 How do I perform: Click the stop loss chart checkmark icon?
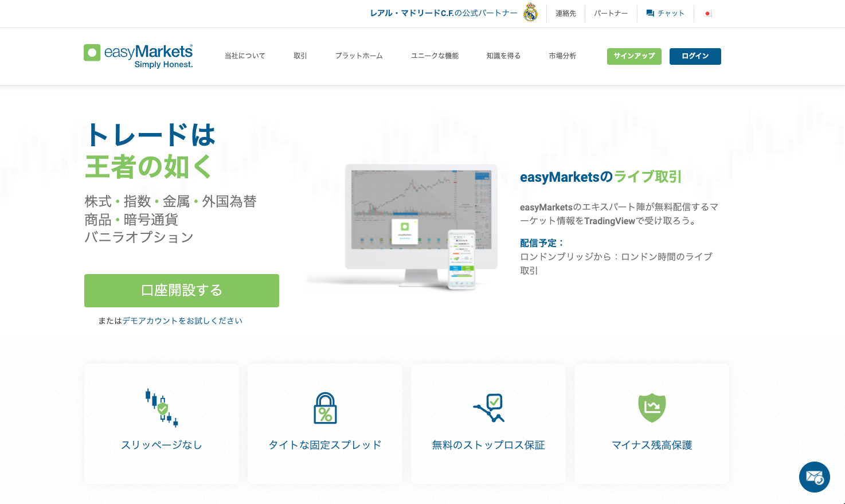click(x=488, y=408)
